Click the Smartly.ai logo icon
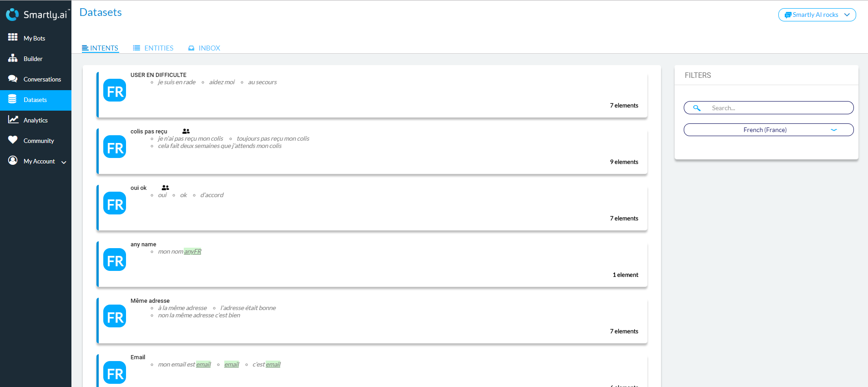The width and height of the screenshot is (868, 387). [12, 15]
